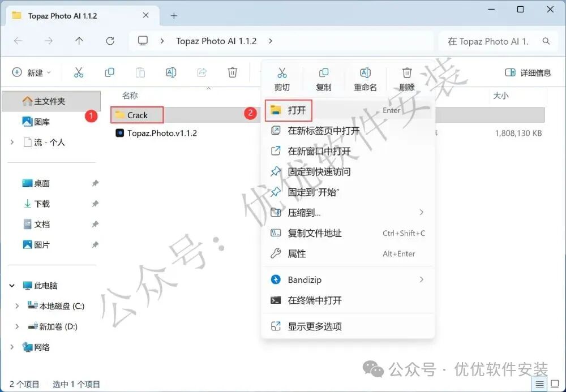Open a new tab with the plus button
This screenshot has width=566, height=392.
(174, 16)
